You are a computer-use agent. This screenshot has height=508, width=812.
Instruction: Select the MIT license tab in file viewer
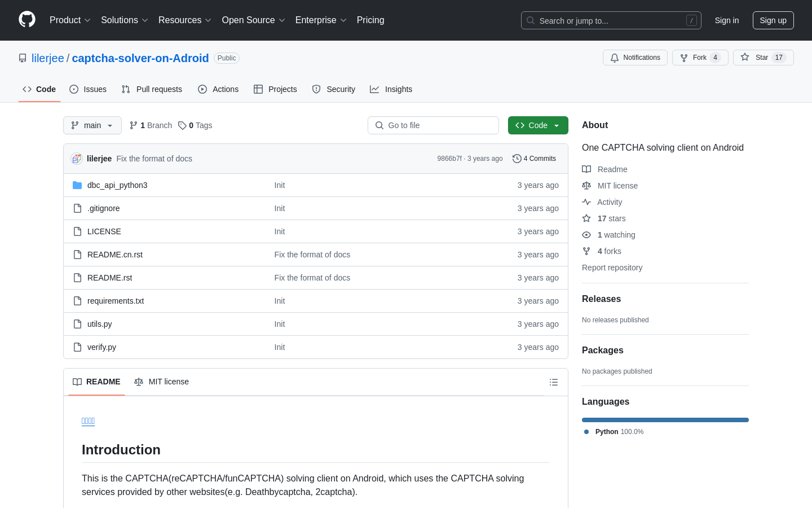(161, 382)
